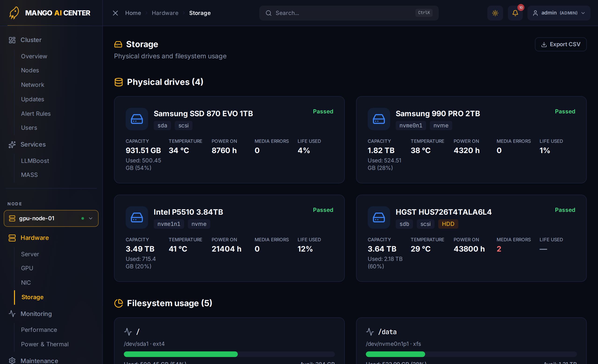
Task: Click the media errors value 2
Action: (499, 249)
